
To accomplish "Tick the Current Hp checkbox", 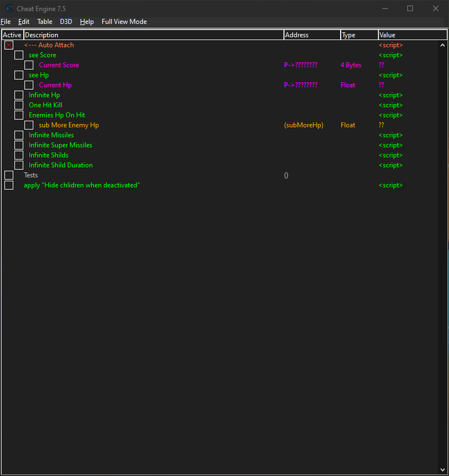I will click(29, 85).
